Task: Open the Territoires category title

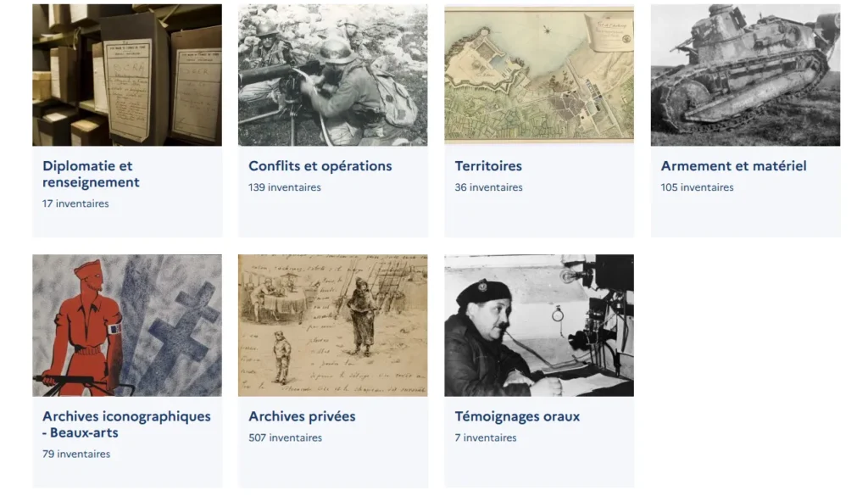Action: tap(488, 166)
